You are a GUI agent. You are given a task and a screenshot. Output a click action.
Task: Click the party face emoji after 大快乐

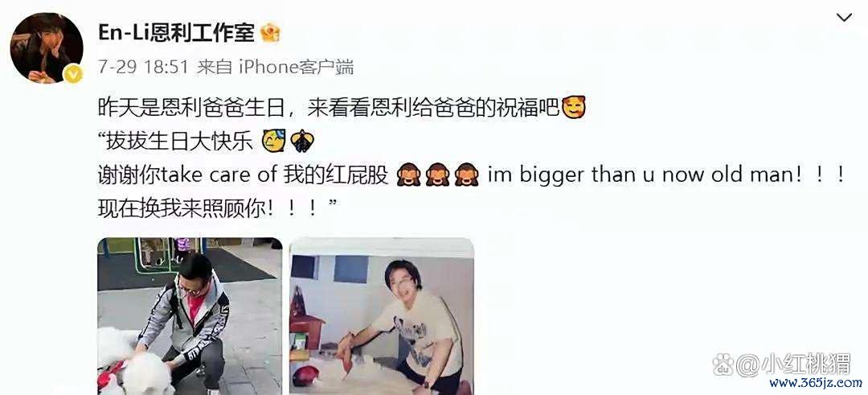tap(273, 142)
